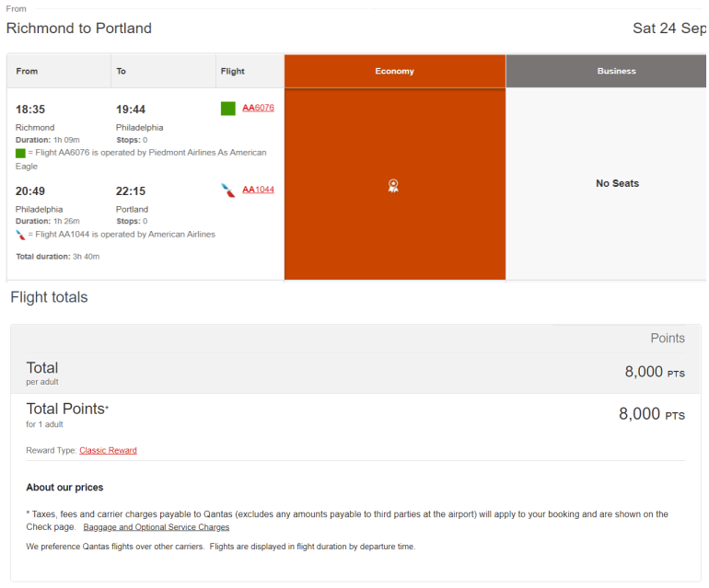The width and height of the screenshot is (709, 588).
Task: Click the 18:35 Richmond departure time
Action: [x=30, y=110]
